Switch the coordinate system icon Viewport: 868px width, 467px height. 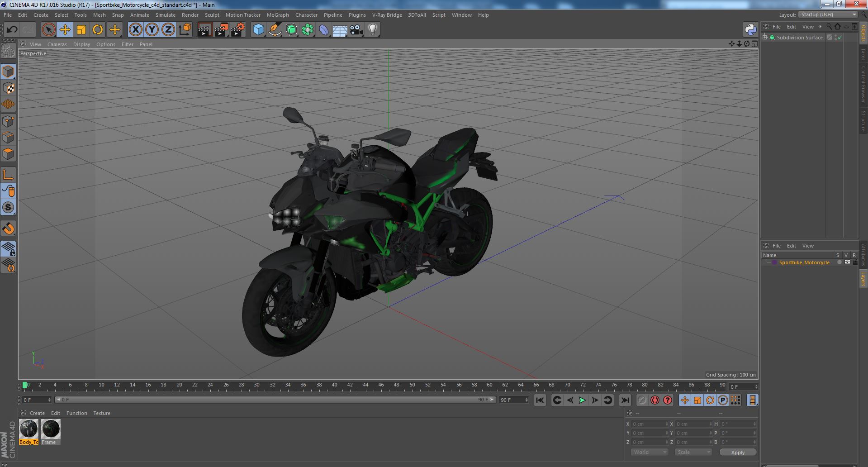(185, 30)
